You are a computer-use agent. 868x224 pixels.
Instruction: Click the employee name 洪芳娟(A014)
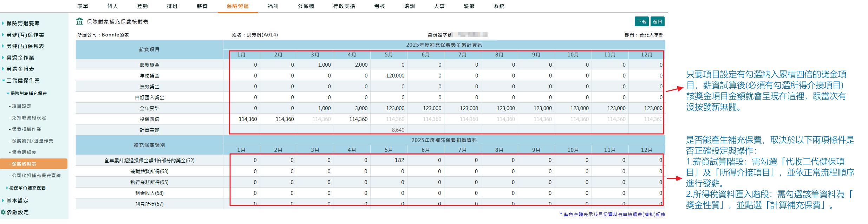click(262, 35)
